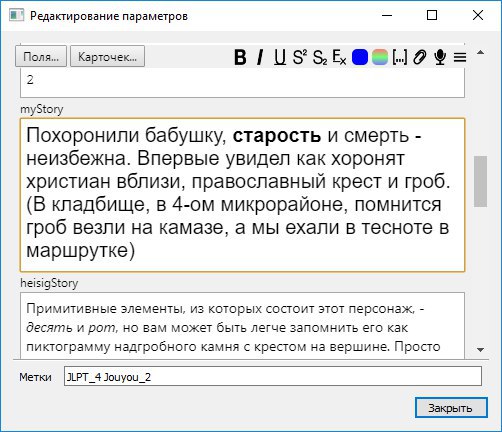Insert cloze deletion brackets
The image size is (502, 432).
(x=400, y=57)
